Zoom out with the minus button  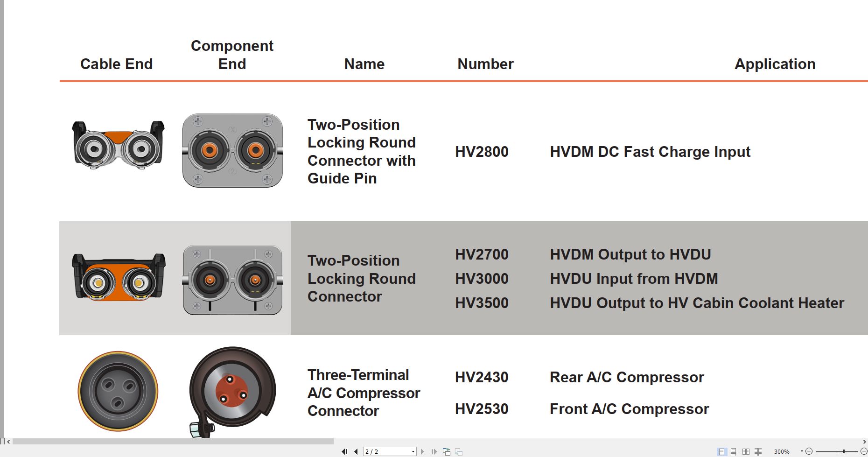pyautogui.click(x=809, y=451)
